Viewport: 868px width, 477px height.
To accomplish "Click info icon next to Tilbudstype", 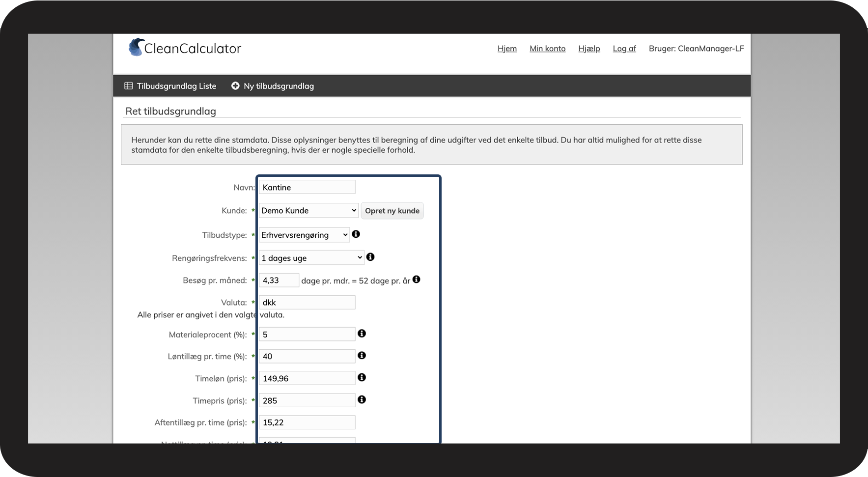I will click(x=356, y=234).
